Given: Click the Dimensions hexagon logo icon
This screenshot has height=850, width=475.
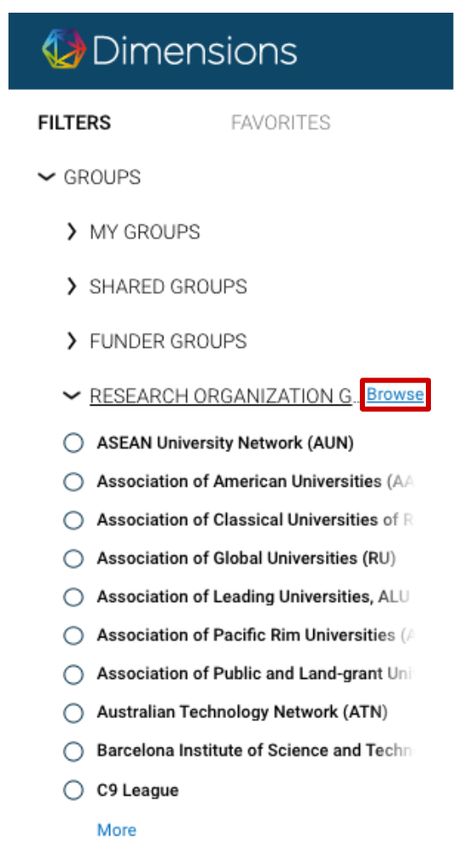Looking at the screenshot, I should pyautogui.click(x=64, y=49).
